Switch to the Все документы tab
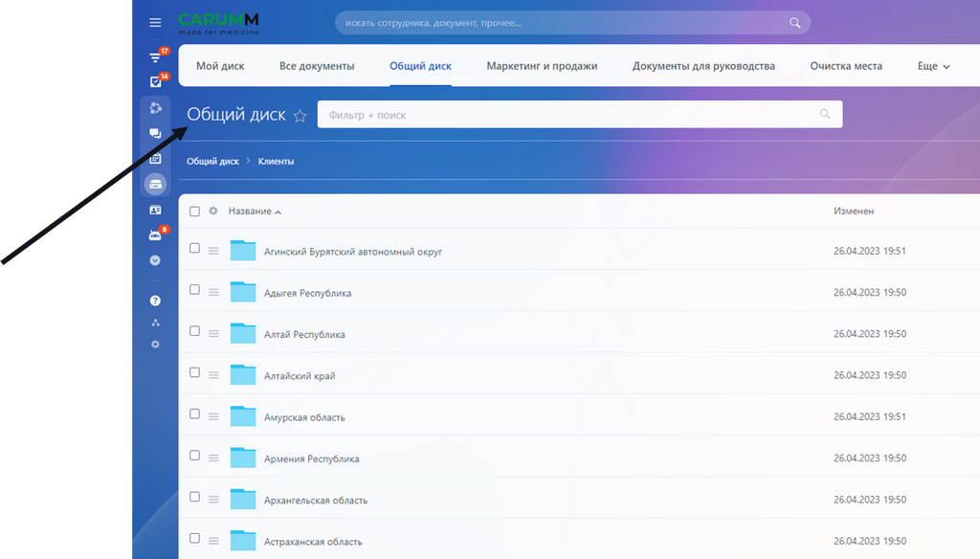 (x=317, y=66)
